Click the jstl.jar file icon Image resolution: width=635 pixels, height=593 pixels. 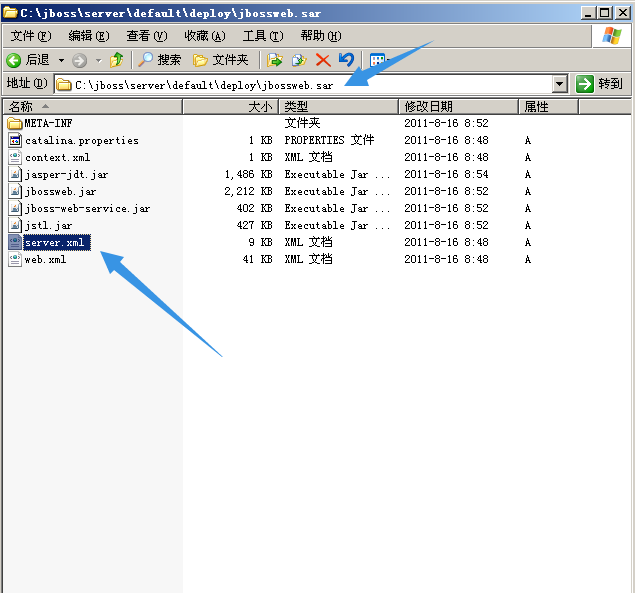pos(15,225)
